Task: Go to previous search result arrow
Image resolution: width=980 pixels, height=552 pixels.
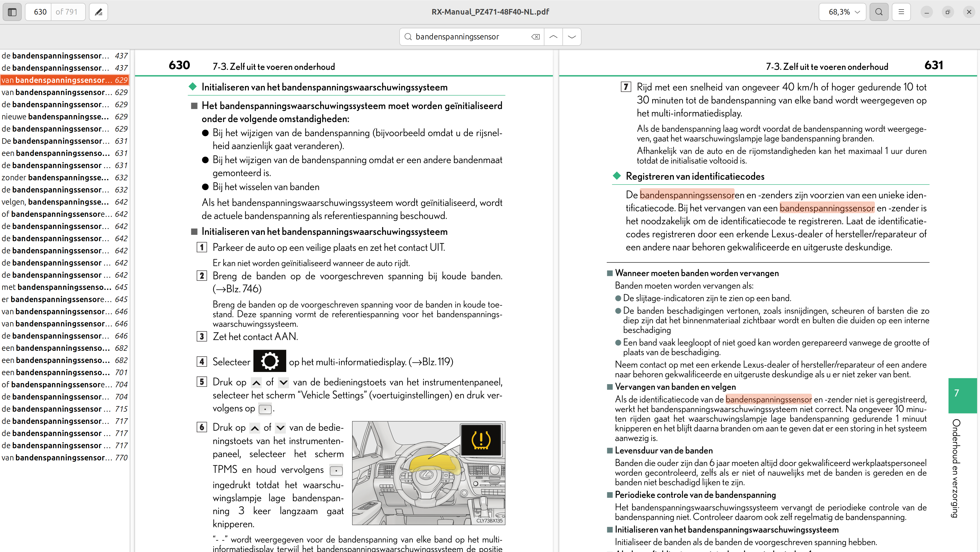Action: pyautogui.click(x=553, y=37)
